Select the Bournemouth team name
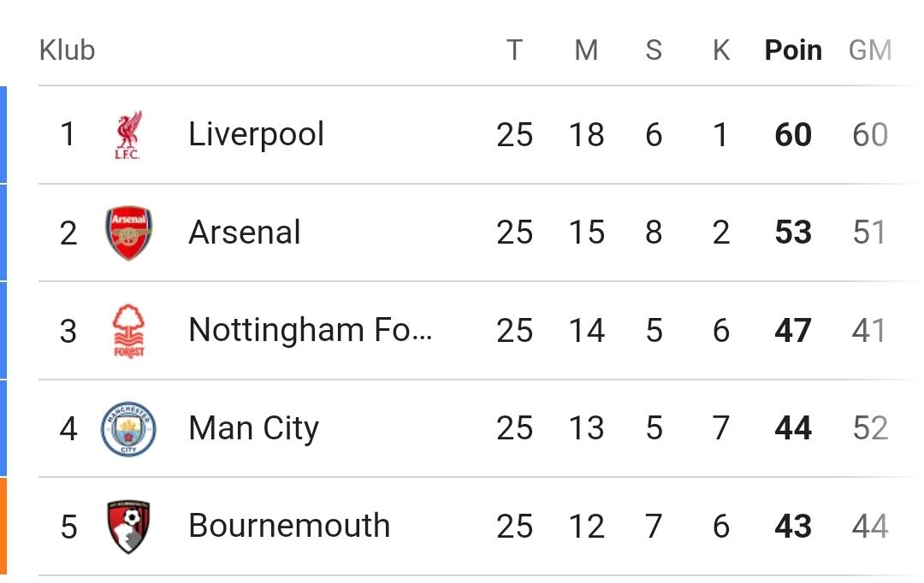The width and height of the screenshot is (924, 583). click(289, 526)
